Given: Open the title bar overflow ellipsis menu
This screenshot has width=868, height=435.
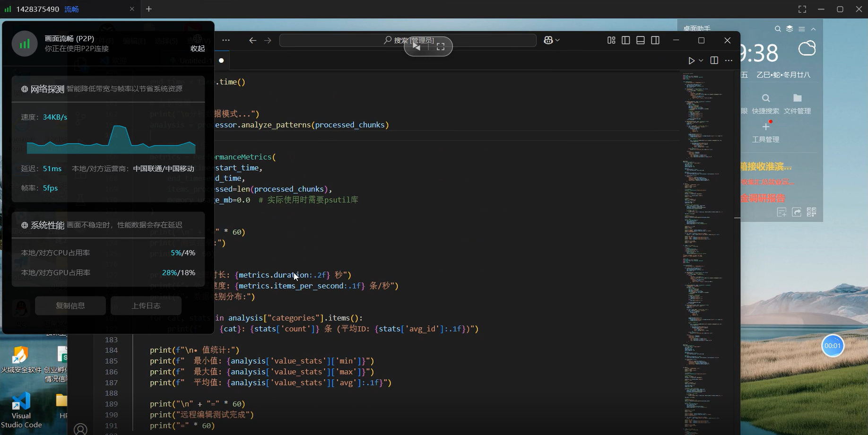Looking at the screenshot, I should click(x=226, y=40).
